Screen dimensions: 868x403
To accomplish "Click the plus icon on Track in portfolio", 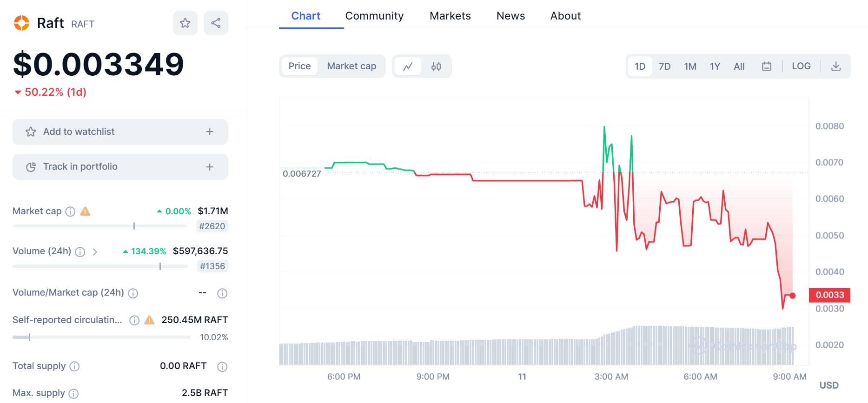I will pos(210,167).
